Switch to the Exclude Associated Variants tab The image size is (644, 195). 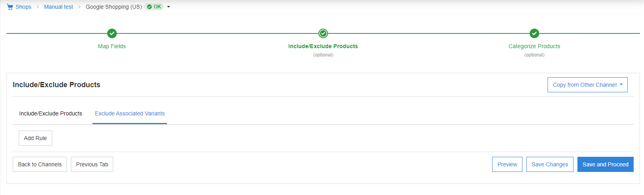click(x=130, y=113)
